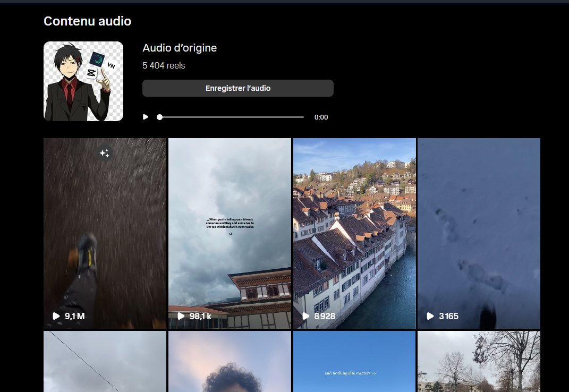Play the original audio preview
This screenshot has height=392, width=569.
[x=146, y=117]
